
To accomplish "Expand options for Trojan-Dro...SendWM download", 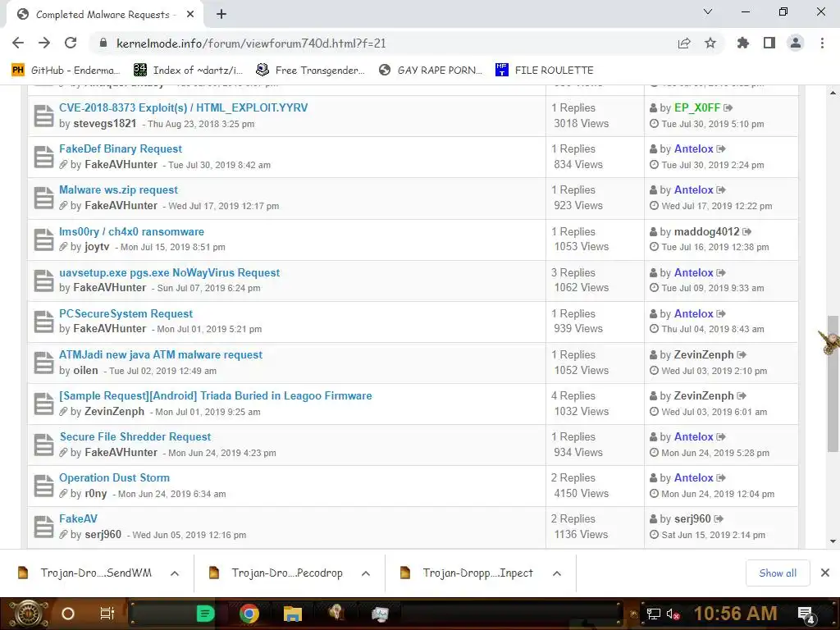I will (x=175, y=573).
